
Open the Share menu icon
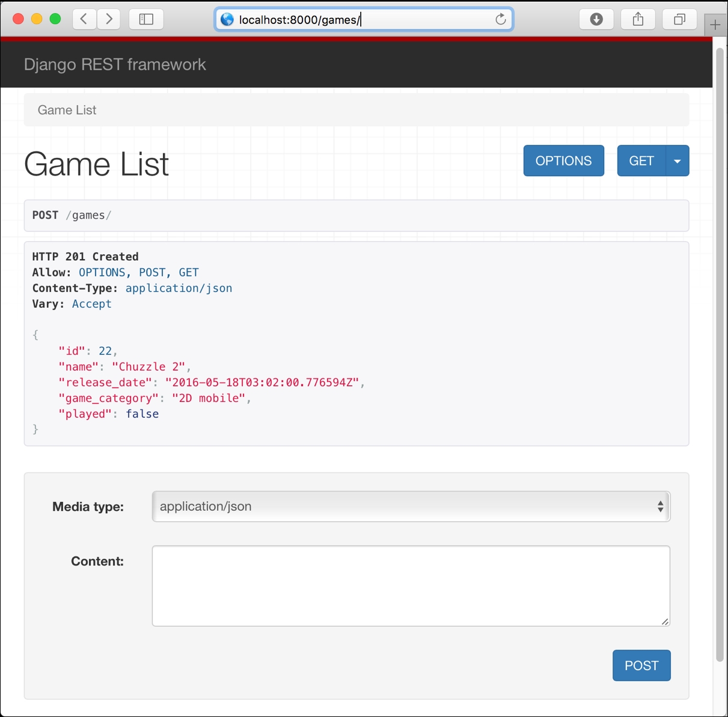[x=638, y=19]
